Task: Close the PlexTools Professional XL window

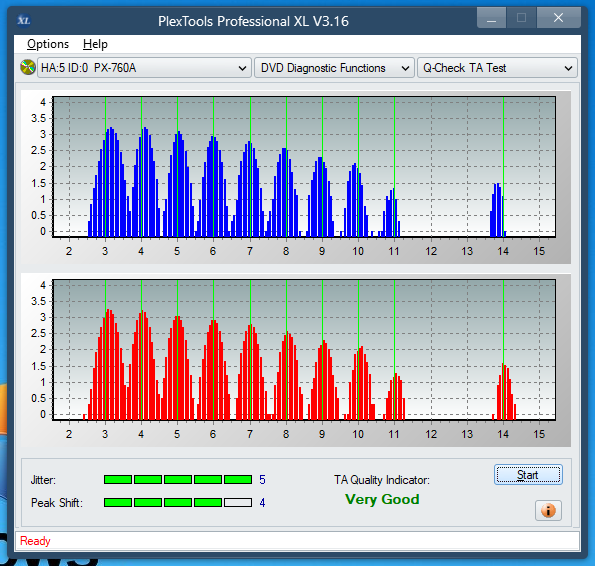Action: [558, 17]
